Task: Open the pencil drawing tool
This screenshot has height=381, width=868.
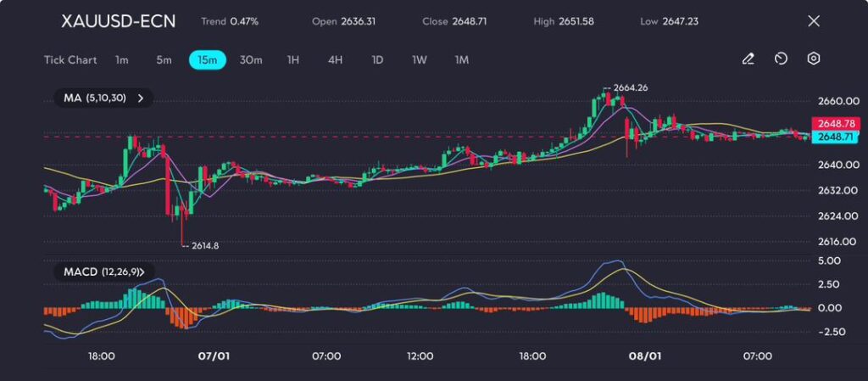Action: click(748, 59)
